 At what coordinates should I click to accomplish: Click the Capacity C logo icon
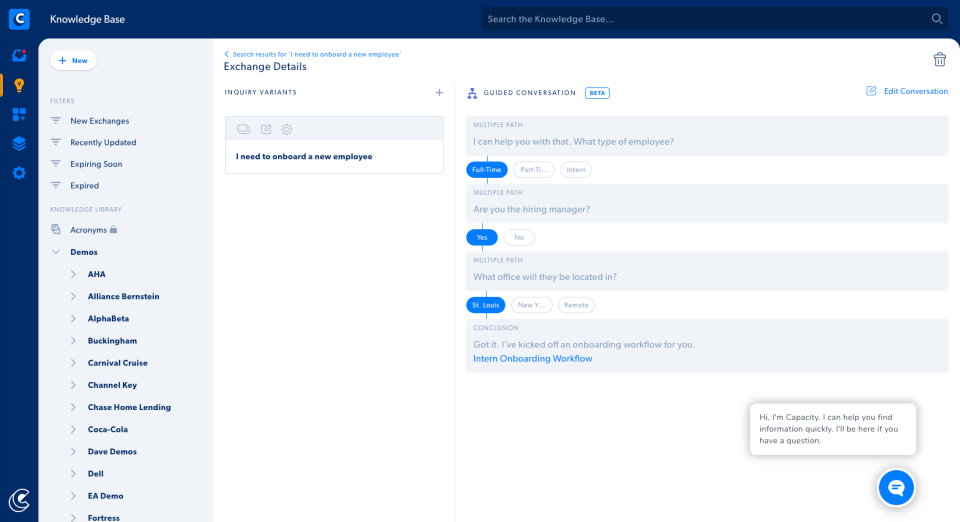click(19, 19)
